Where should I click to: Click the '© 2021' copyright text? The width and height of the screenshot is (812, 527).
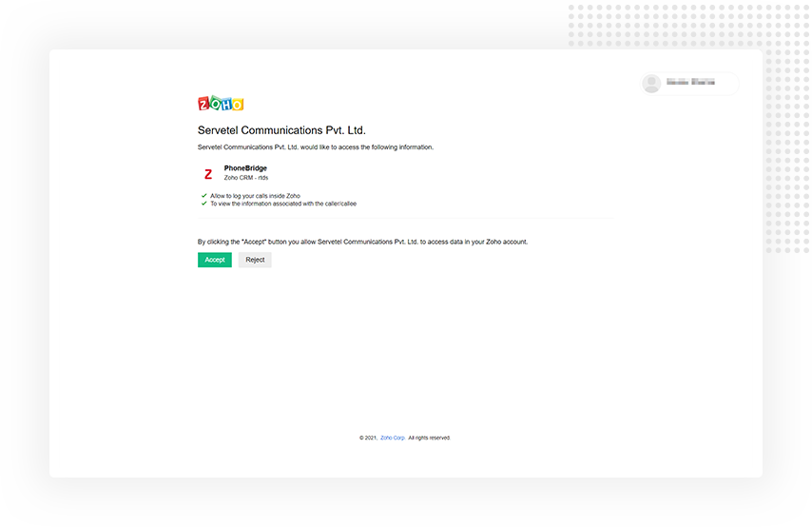(x=369, y=438)
